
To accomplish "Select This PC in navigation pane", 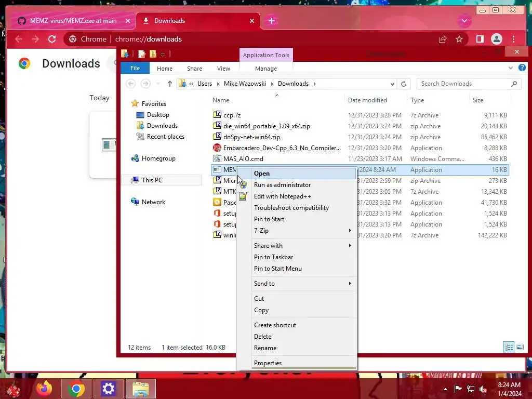I will (152, 180).
